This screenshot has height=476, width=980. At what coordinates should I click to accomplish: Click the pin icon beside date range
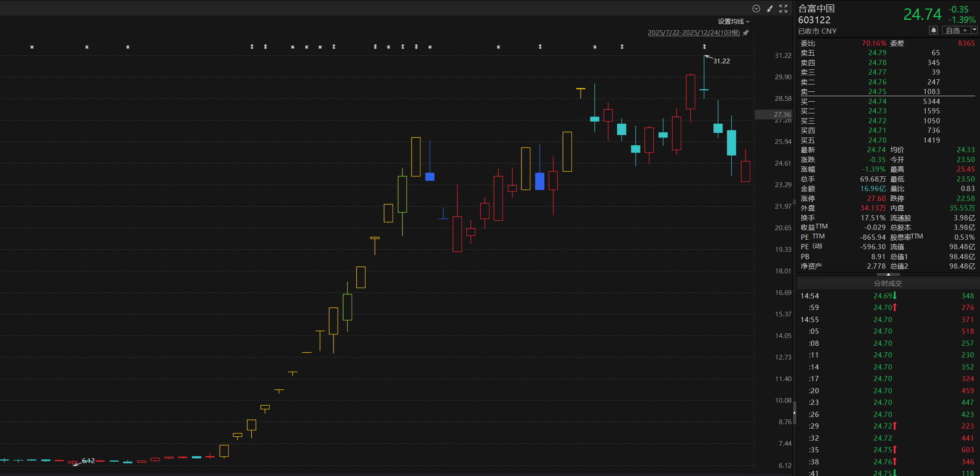pos(746,33)
